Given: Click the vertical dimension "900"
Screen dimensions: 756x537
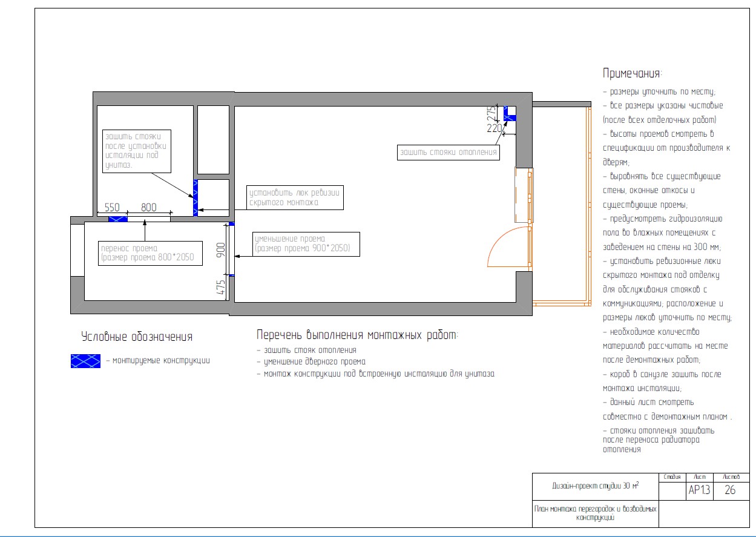Looking at the screenshot, I should (222, 249).
